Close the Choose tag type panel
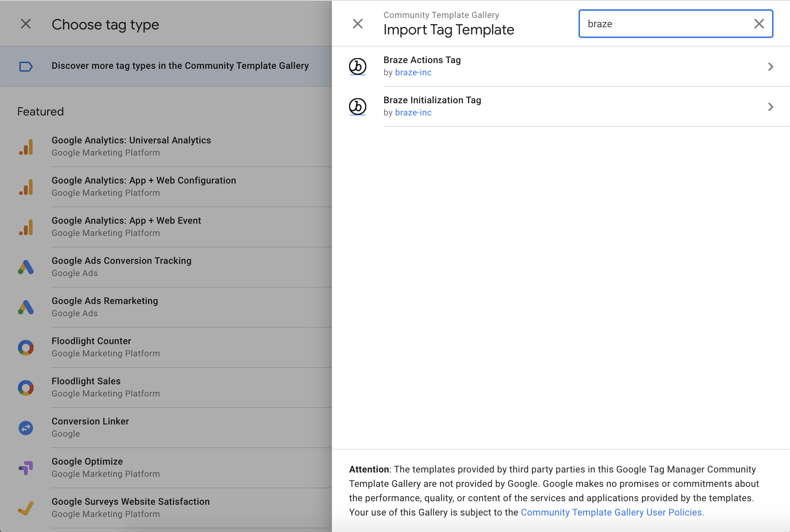 point(26,24)
